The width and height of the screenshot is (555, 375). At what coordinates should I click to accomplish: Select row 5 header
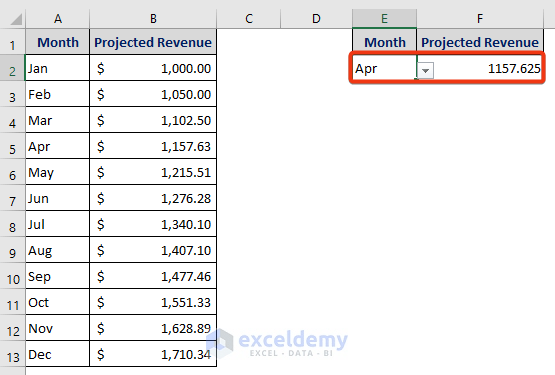click(x=12, y=146)
